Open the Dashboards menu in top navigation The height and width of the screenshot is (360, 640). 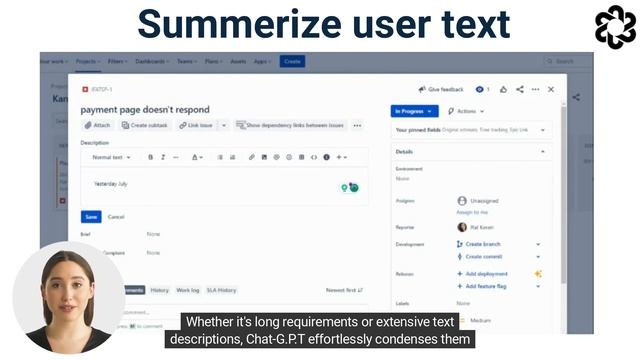(x=152, y=61)
